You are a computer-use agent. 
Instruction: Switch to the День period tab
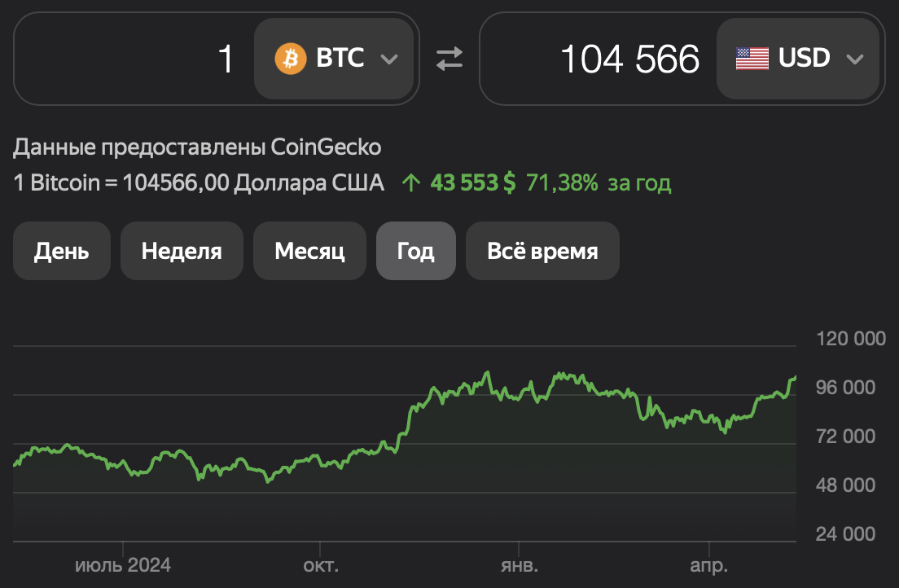[x=61, y=251]
